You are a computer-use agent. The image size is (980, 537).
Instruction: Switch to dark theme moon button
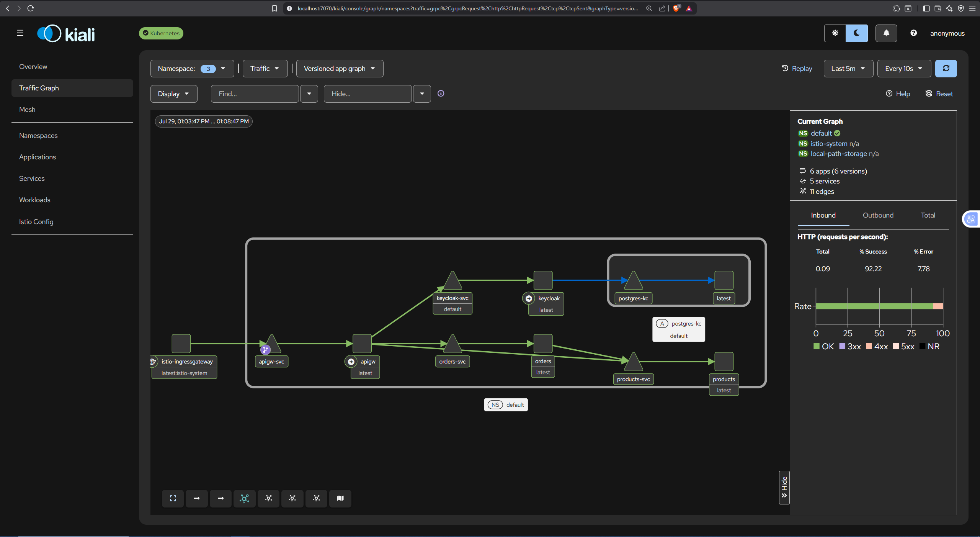tap(857, 33)
